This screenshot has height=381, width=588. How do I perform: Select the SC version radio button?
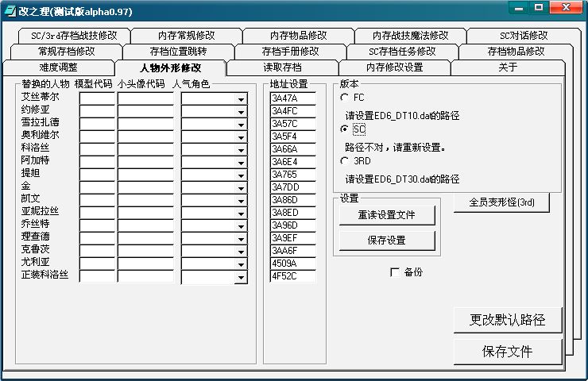coord(344,129)
